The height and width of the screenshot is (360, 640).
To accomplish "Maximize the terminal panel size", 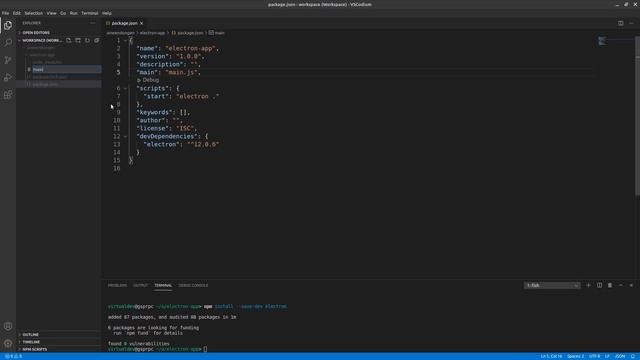I will coord(621,285).
